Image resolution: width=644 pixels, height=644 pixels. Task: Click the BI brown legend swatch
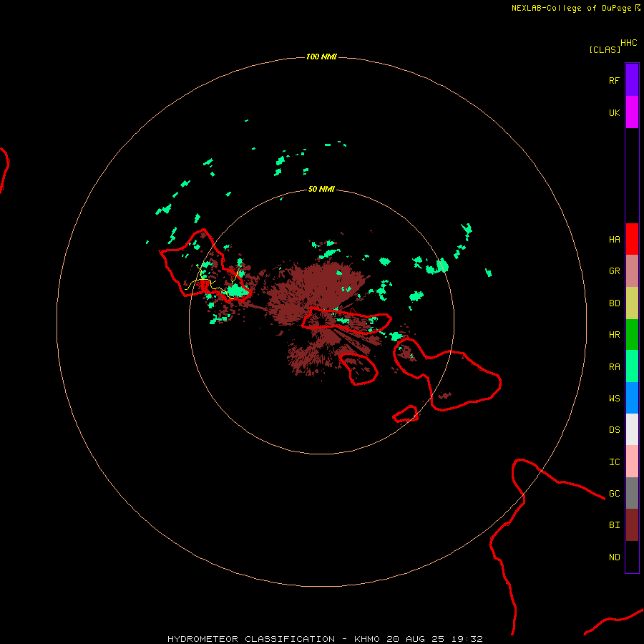click(x=632, y=525)
